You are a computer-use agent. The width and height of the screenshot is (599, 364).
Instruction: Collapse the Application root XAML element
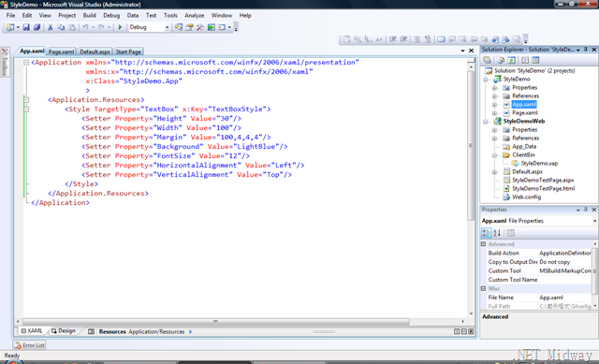tap(26, 63)
